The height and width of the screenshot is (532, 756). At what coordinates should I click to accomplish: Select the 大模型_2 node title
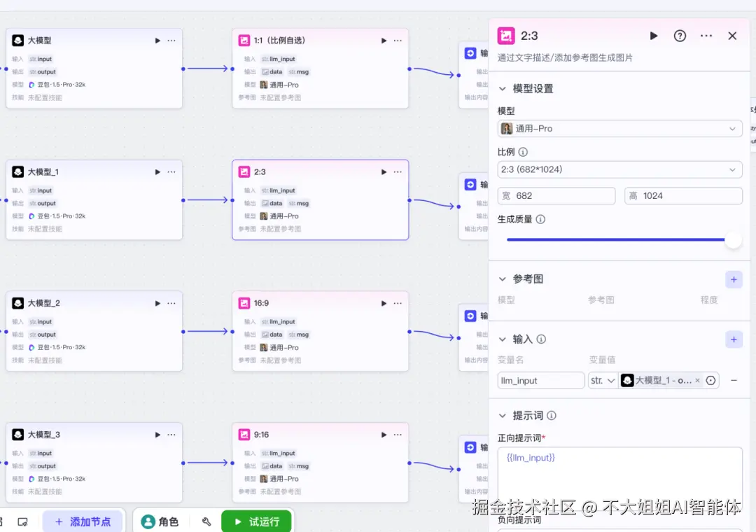(44, 303)
